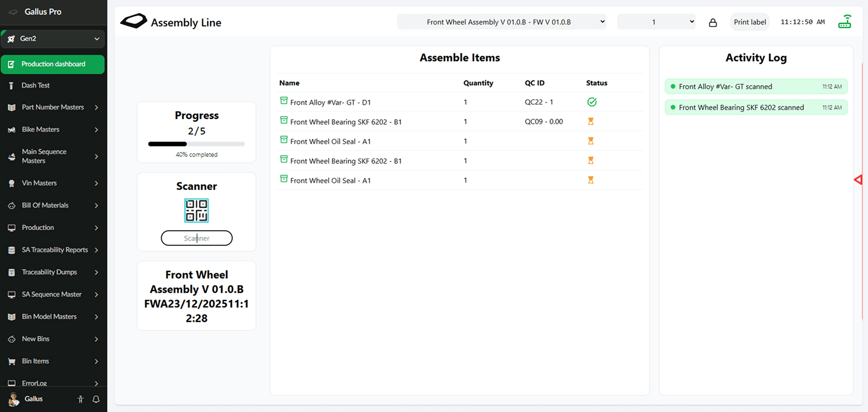Screen dimensions: 868x412
Task: Expand SA Traceability Reports submenu
Action: [x=53, y=250]
